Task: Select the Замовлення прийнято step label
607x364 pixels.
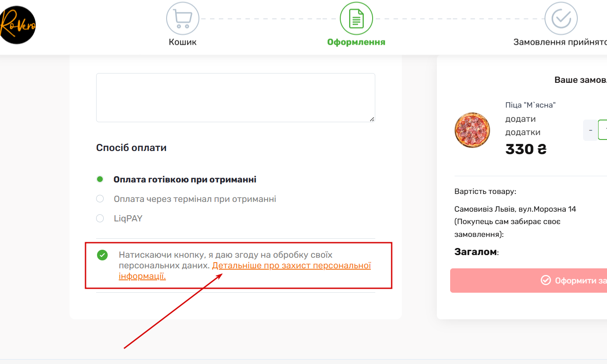Action: [560, 43]
